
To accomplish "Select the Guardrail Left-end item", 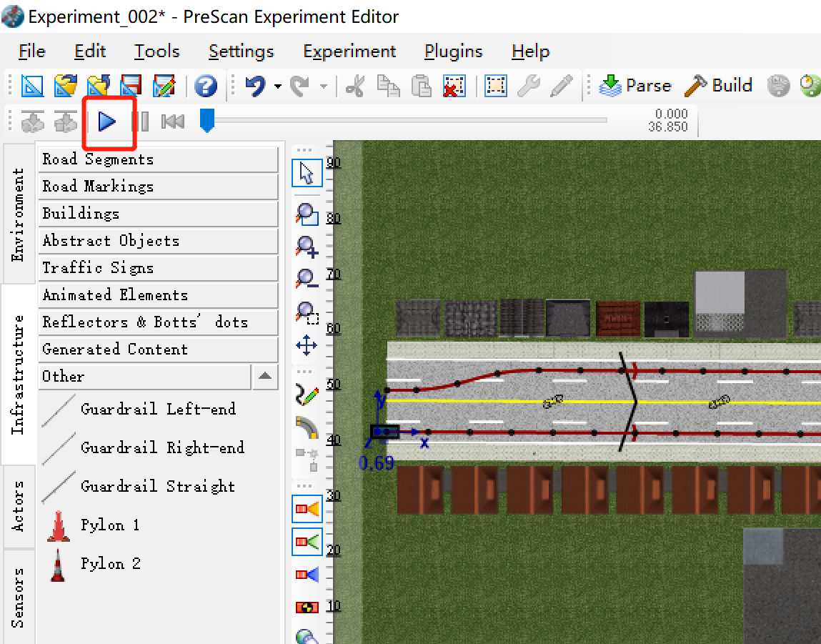I will (141, 410).
